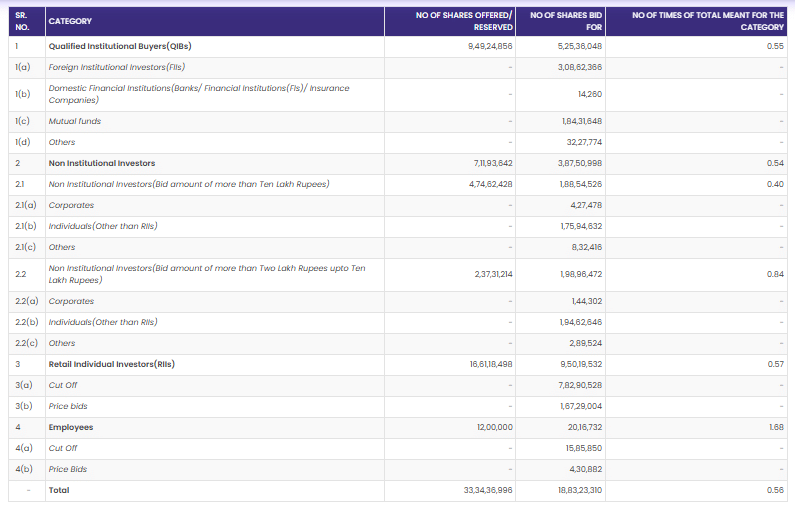The height and width of the screenshot is (513, 795).
Task: Click the Retail shares offered value 16,61,18,498
Action: pos(489,364)
